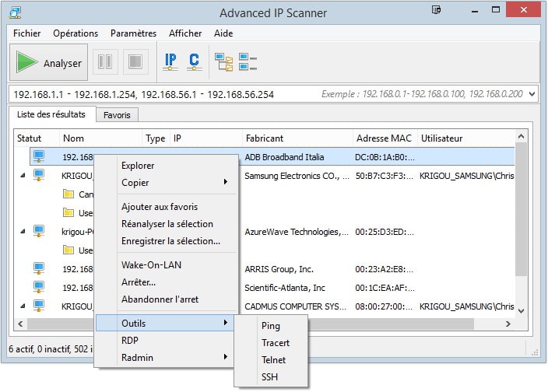Click computer icon of Scientific-Atlanta row
Image resolution: width=548 pixels, height=392 pixels.
(x=39, y=287)
